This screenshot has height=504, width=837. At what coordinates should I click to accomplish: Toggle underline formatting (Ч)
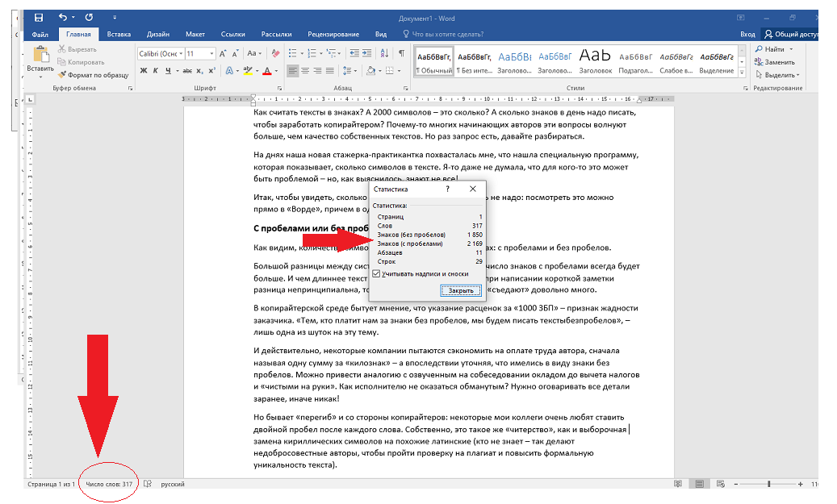pos(168,70)
